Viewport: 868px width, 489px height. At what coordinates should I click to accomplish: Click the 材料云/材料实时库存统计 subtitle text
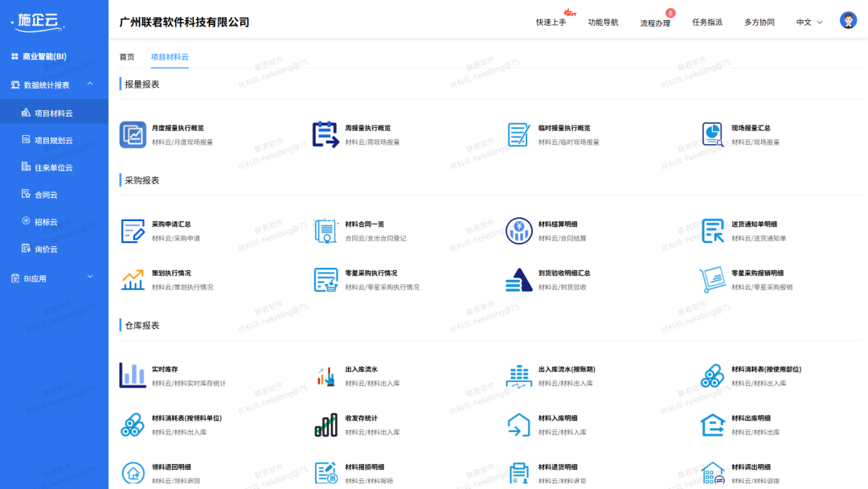tap(189, 383)
